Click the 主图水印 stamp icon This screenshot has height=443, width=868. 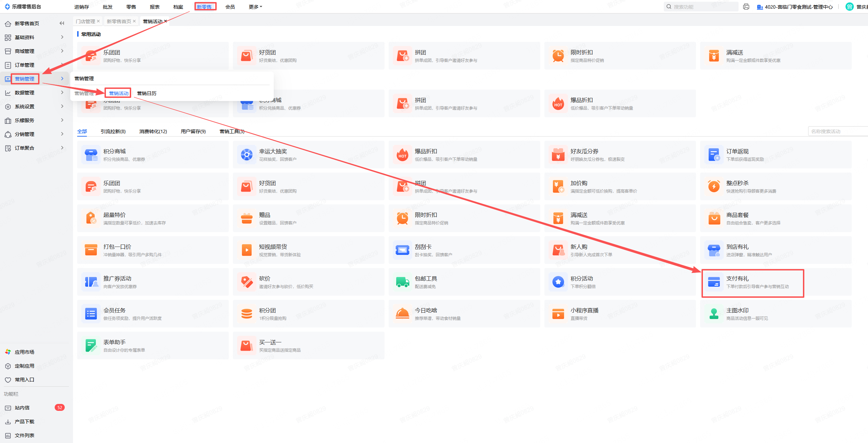[714, 314]
